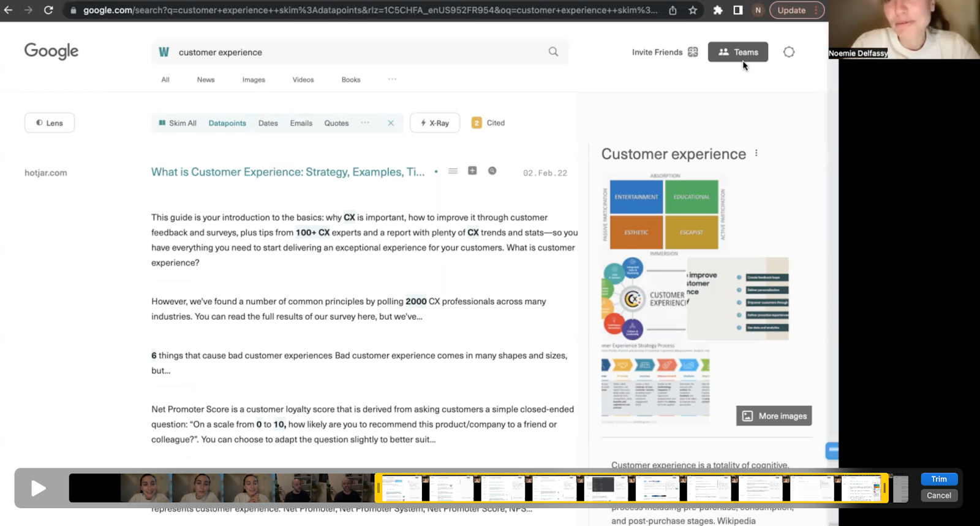
Task: Activate the X-Ray button
Action: pos(435,123)
